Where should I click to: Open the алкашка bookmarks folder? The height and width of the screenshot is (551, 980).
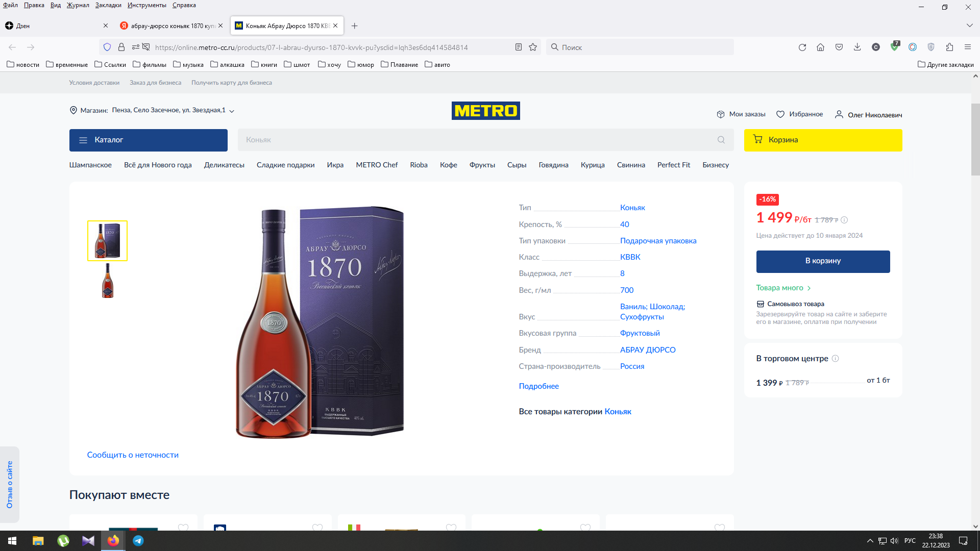[x=227, y=64]
